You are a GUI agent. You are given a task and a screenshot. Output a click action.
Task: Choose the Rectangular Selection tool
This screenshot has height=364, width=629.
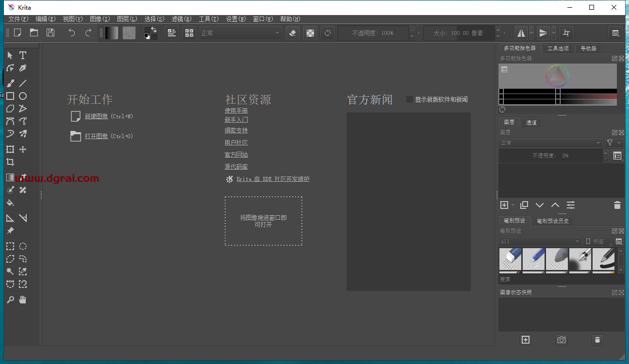tap(10, 246)
